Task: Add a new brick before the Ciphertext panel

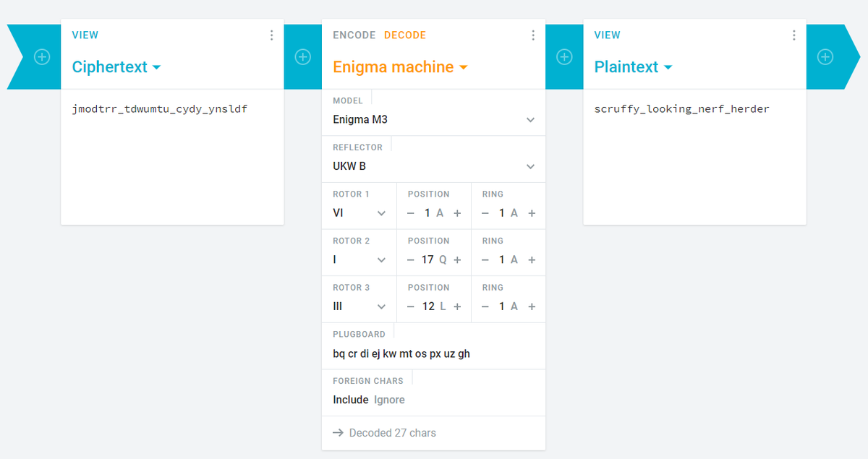Action: [x=43, y=56]
